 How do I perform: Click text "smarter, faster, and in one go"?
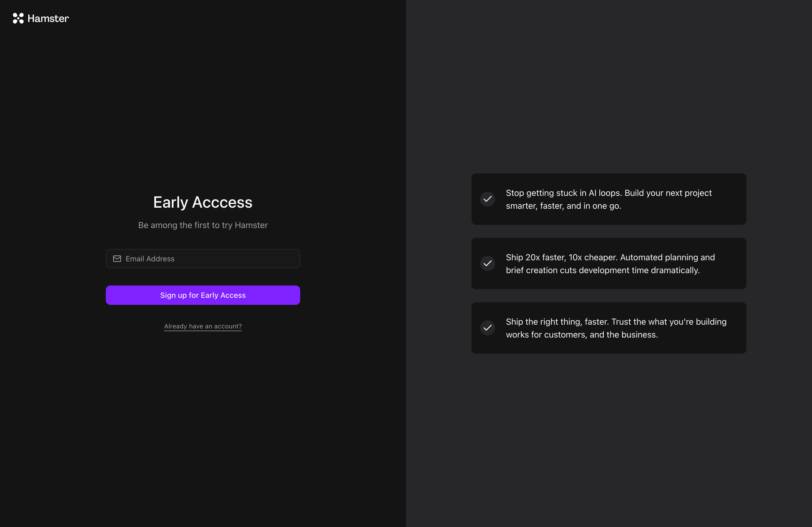point(563,206)
